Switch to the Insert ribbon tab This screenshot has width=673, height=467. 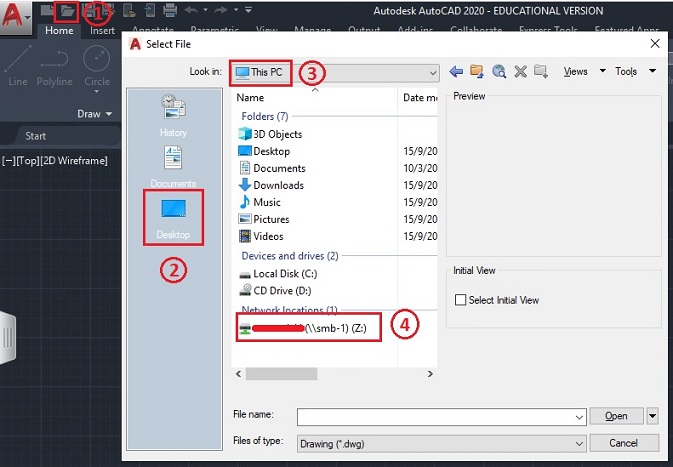(x=102, y=31)
